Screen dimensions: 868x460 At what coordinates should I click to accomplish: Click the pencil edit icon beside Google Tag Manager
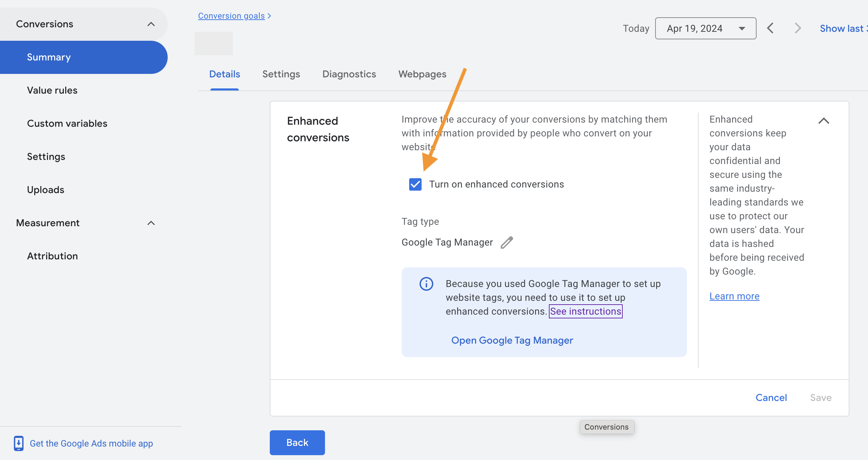click(x=507, y=242)
